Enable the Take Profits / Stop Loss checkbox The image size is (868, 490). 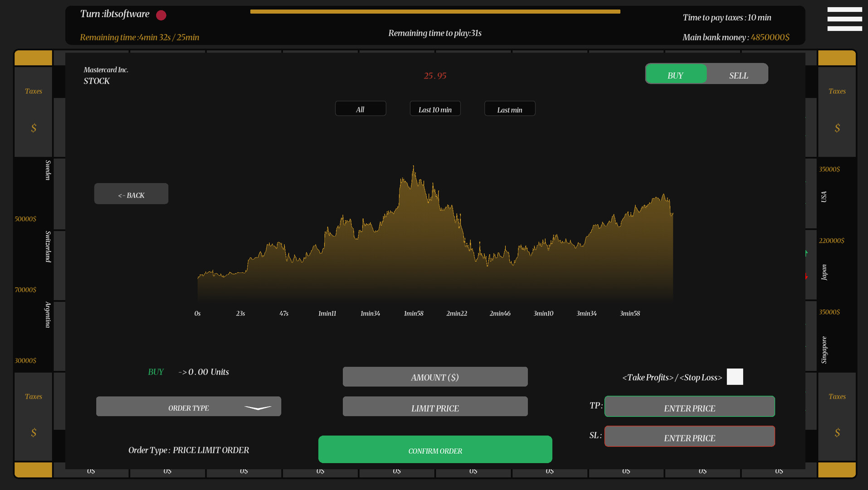point(735,377)
